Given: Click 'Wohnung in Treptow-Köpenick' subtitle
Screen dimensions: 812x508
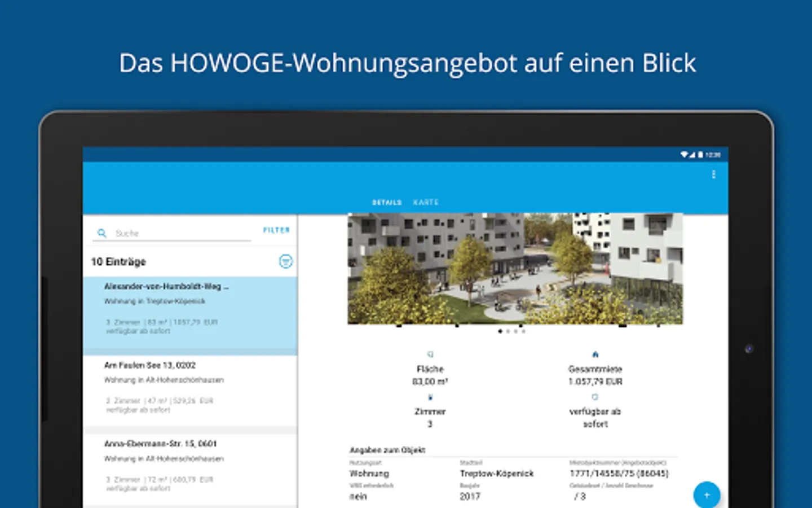Looking at the screenshot, I should coord(155,301).
